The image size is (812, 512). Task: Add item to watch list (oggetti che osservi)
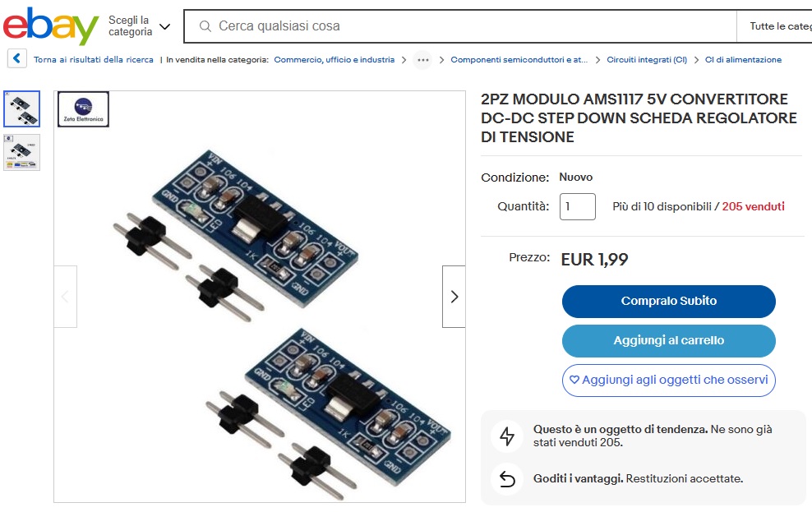pos(668,380)
